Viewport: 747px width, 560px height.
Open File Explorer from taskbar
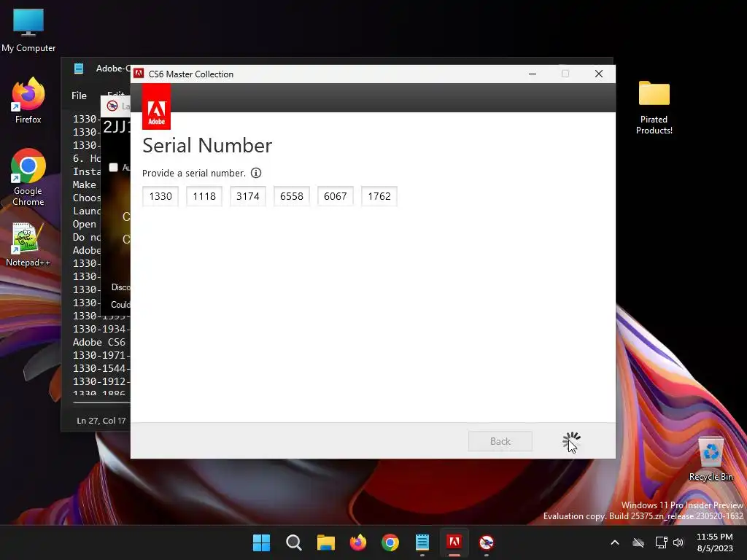[x=326, y=542]
